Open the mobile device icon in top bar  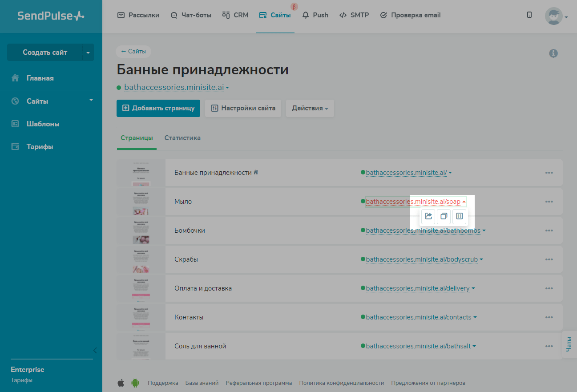click(x=529, y=15)
